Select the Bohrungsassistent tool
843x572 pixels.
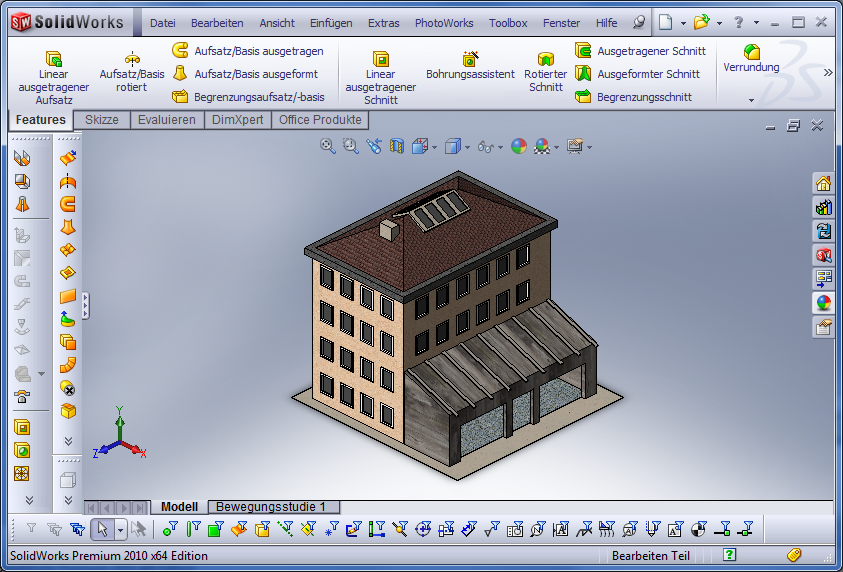[470, 66]
